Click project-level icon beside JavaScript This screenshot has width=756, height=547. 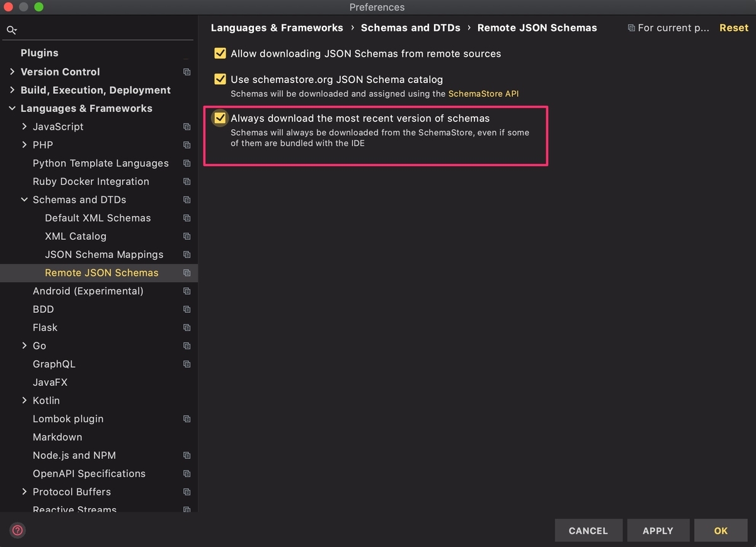coord(186,127)
